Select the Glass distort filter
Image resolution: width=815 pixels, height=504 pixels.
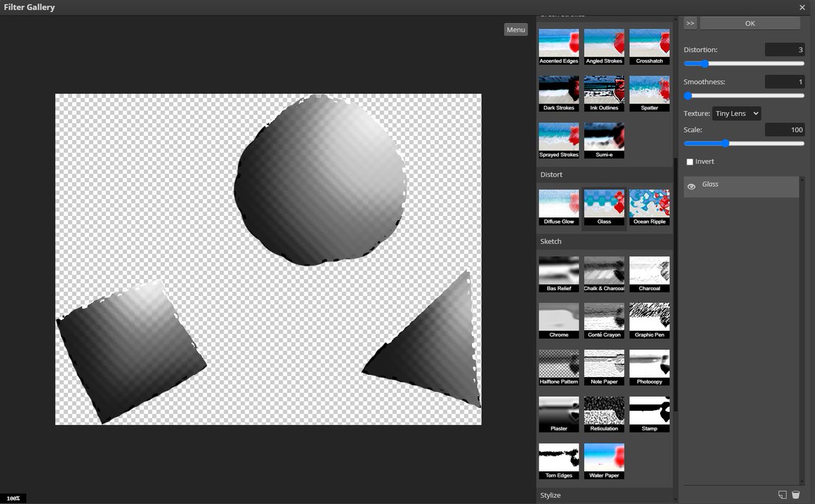604,208
